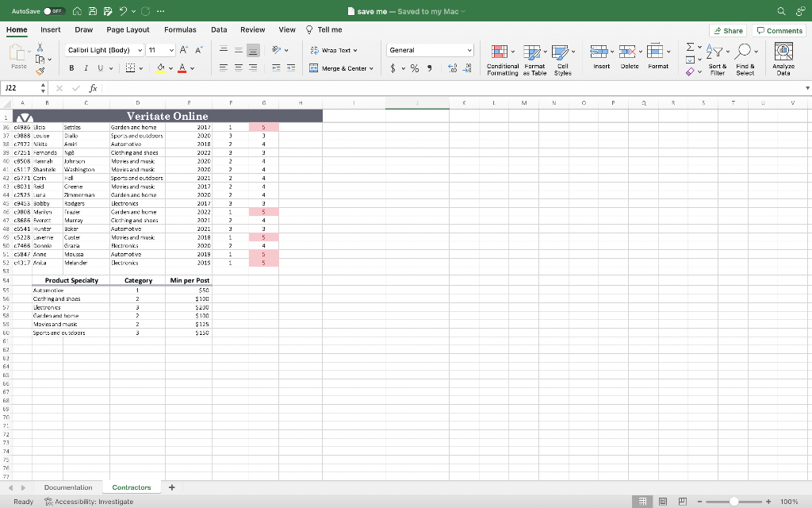Click Increase Decimal icon
The image size is (812, 508).
pyautogui.click(x=453, y=68)
